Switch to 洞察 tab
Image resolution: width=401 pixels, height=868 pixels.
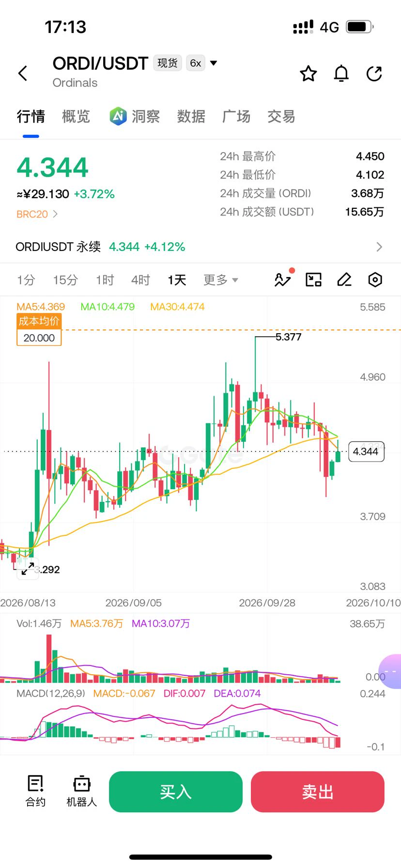pyautogui.click(x=145, y=116)
